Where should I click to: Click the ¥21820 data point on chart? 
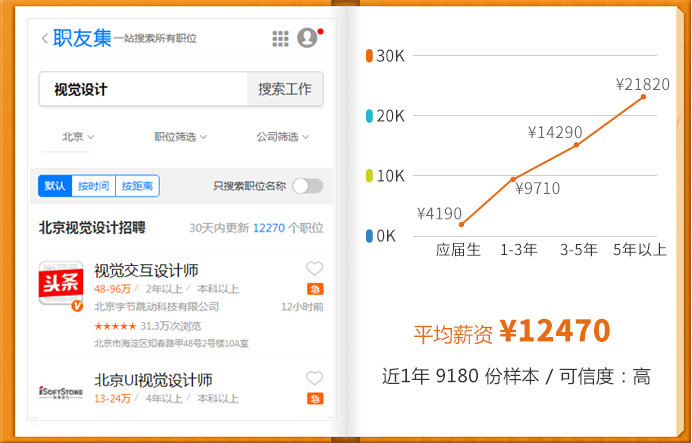coord(643,96)
